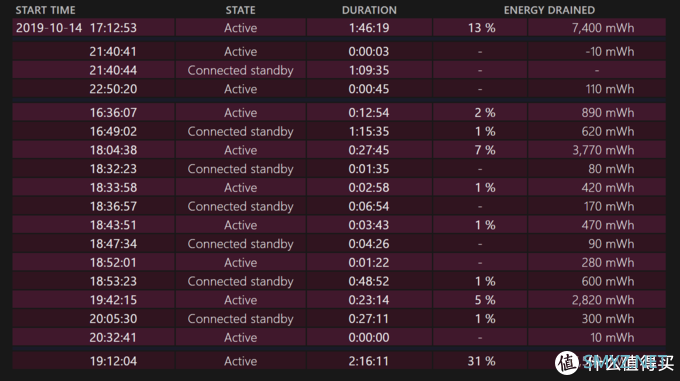
Task: Select the 2019-10-14 17:12:53 row
Action: (x=339, y=27)
